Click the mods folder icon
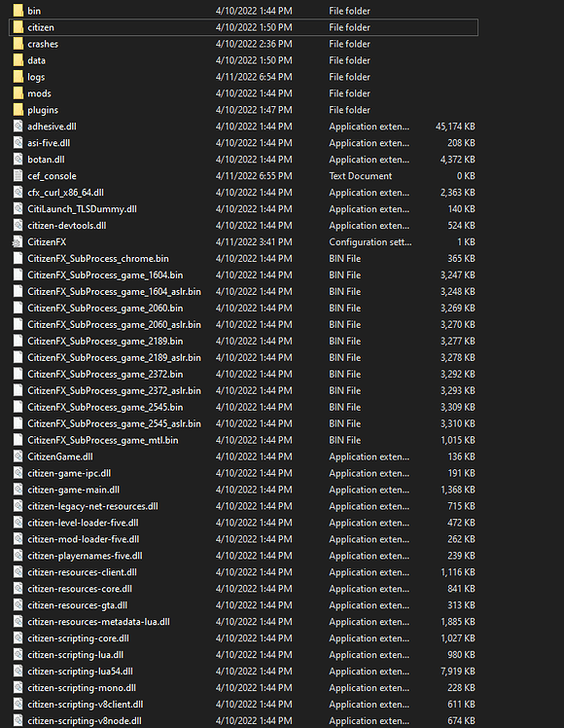 tap(18, 93)
